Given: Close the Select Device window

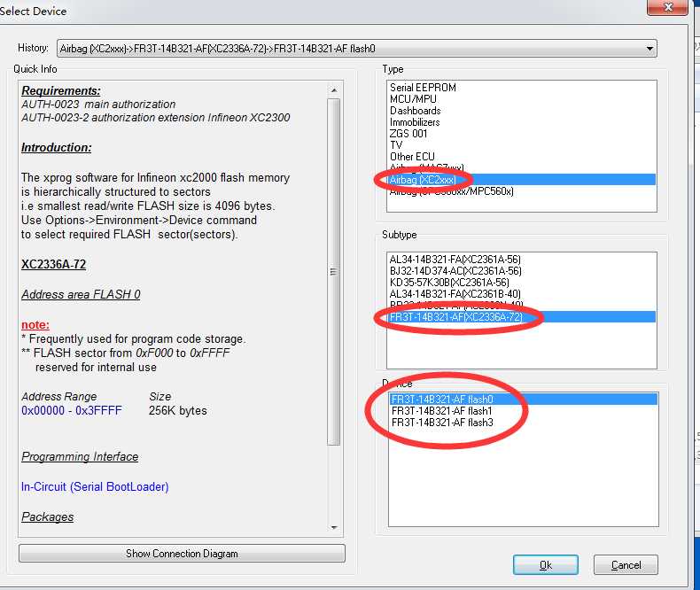Looking at the screenshot, I should point(664,8).
